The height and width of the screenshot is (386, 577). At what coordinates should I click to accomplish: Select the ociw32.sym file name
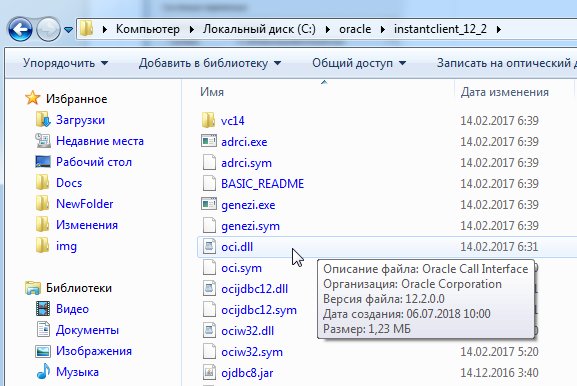[252, 352]
